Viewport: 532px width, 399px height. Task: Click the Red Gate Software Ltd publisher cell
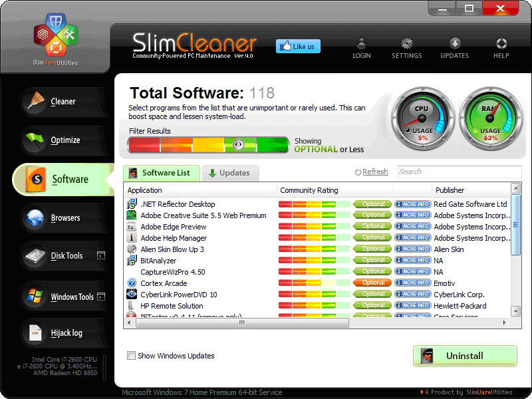(x=470, y=204)
